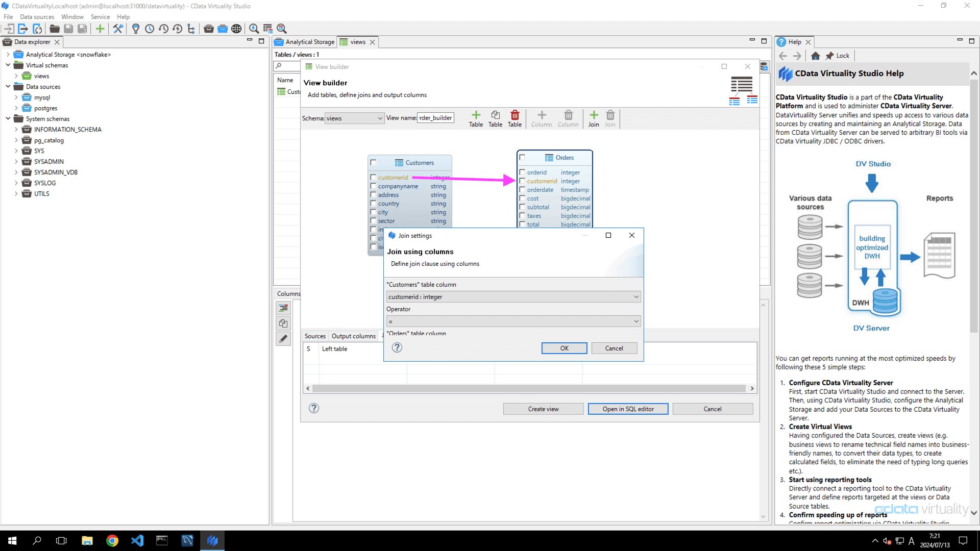Click the save toolbar icon
The width and height of the screenshot is (980, 551).
[68, 29]
